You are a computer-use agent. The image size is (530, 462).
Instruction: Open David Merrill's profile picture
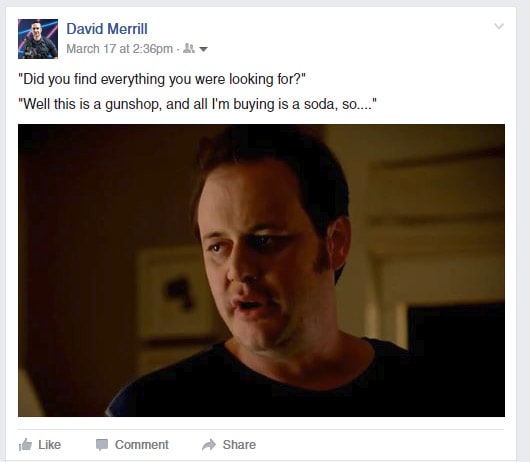click(38, 39)
